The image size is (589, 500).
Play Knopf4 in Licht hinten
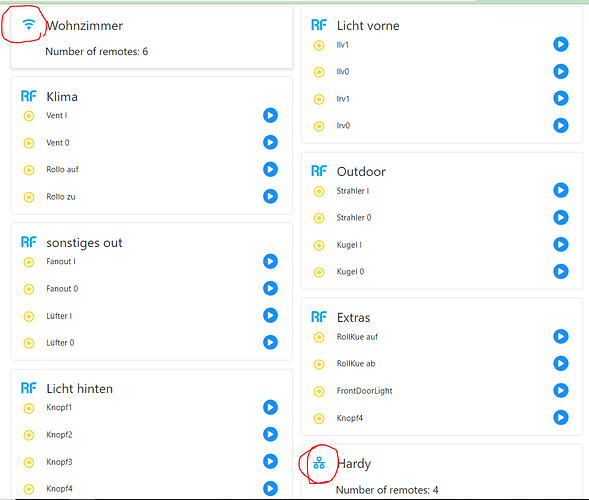270,488
